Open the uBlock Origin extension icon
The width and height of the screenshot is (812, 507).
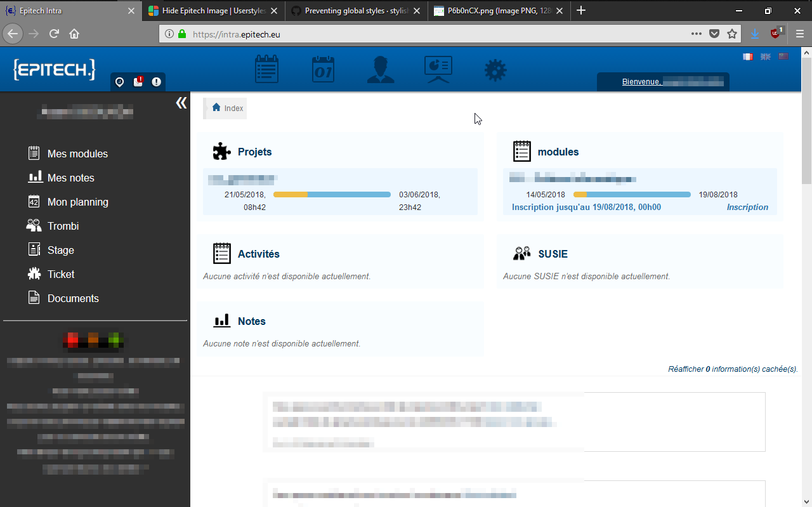click(776, 34)
